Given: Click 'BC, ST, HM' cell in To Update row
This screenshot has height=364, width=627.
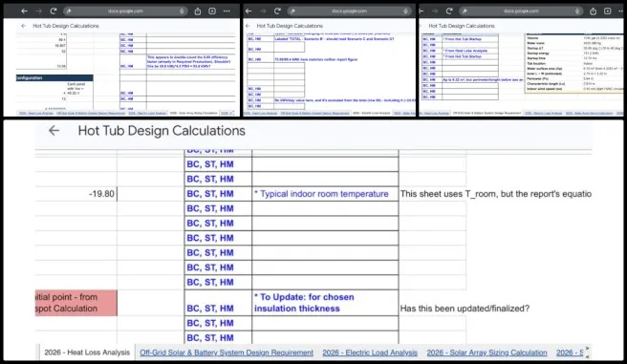Looking at the screenshot, I should coord(218,303).
